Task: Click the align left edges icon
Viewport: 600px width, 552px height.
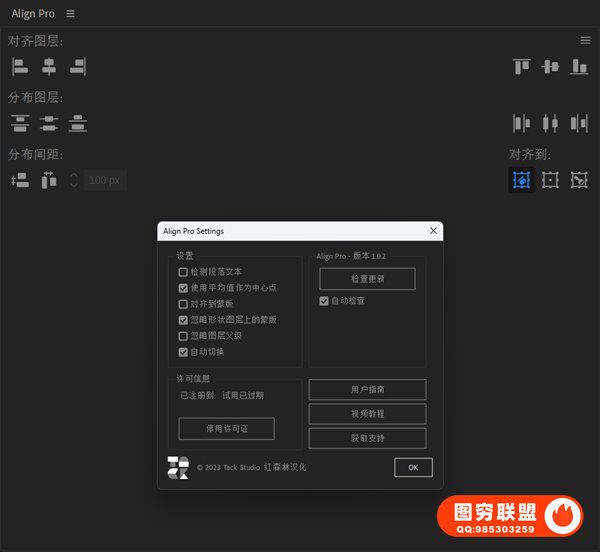Action: [20, 66]
